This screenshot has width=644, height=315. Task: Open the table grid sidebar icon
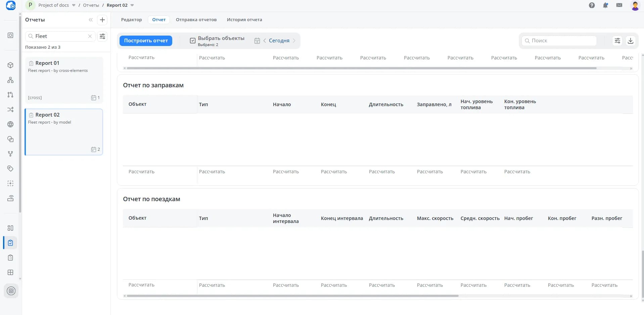click(x=10, y=272)
